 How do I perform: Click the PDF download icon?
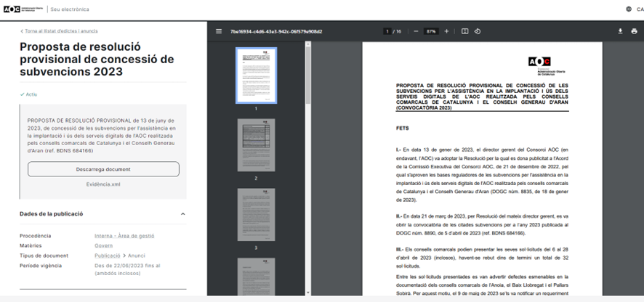point(621,31)
